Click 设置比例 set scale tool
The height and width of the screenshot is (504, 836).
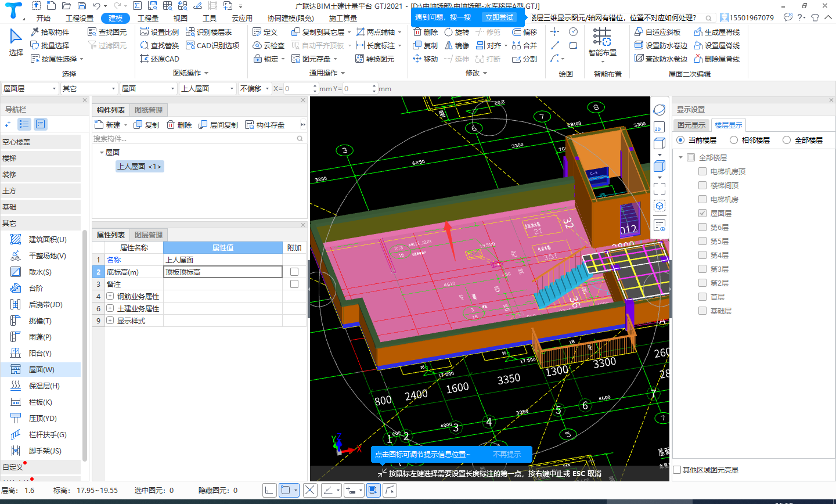160,32
